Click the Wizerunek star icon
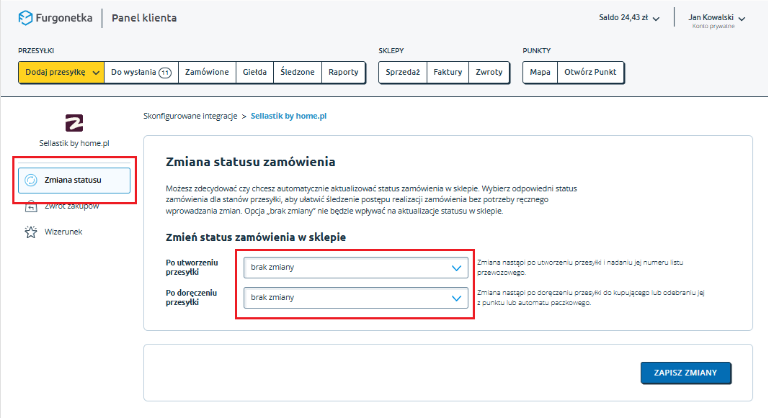Viewport: 768px width, 418px height. tap(30, 232)
